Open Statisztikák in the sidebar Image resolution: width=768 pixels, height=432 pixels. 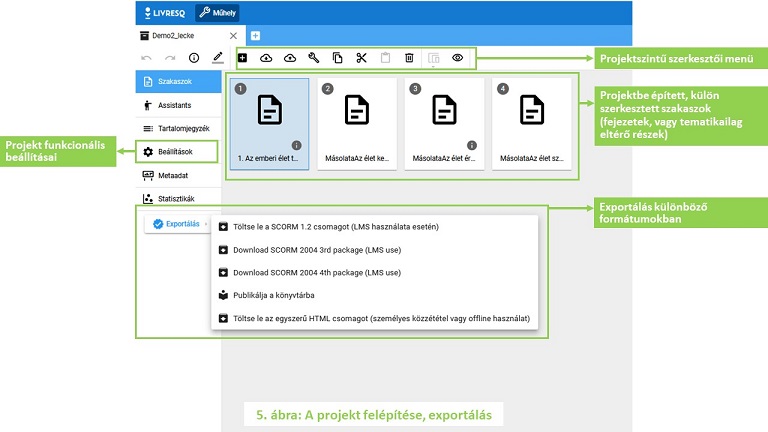pyautogui.click(x=178, y=198)
